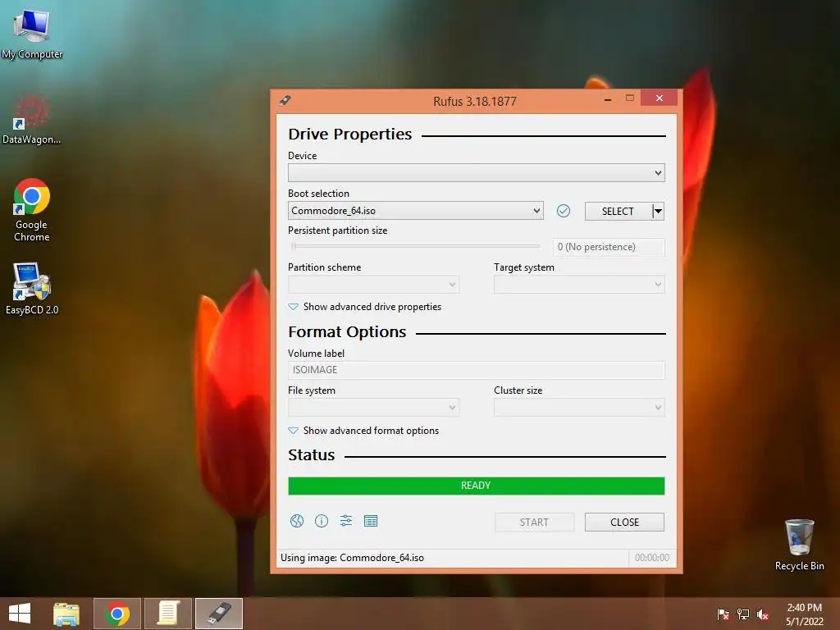Click the 00:00:00 elapsed timer
Viewport: 840px width, 630px height.
pyautogui.click(x=652, y=558)
